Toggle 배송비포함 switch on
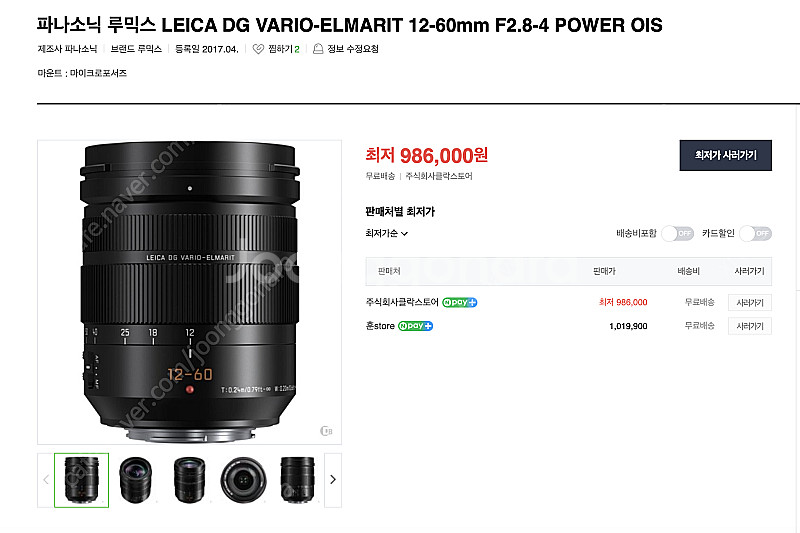The height and width of the screenshot is (533, 800). click(x=677, y=234)
